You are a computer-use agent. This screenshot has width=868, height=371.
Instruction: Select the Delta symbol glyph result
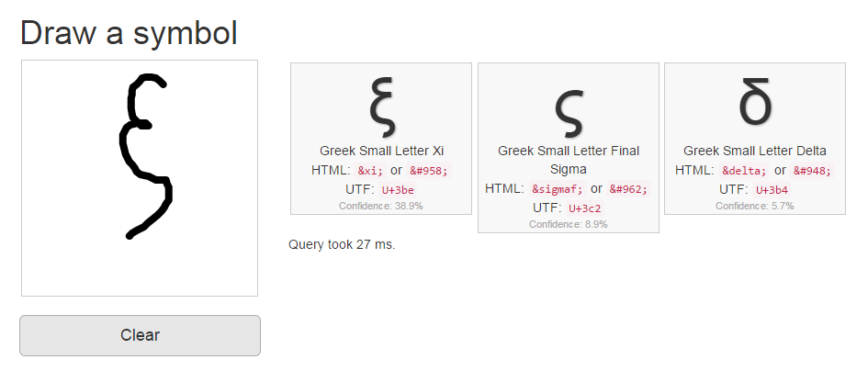click(754, 103)
